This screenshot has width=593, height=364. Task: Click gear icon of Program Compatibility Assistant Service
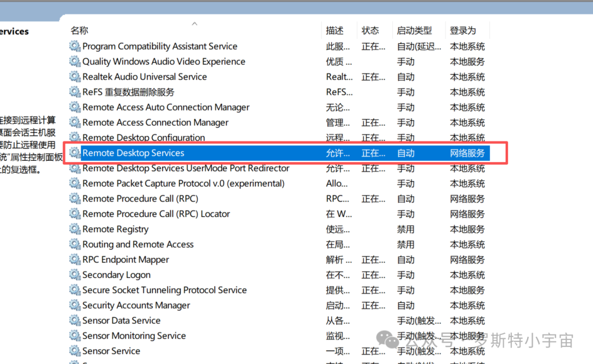pos(75,46)
